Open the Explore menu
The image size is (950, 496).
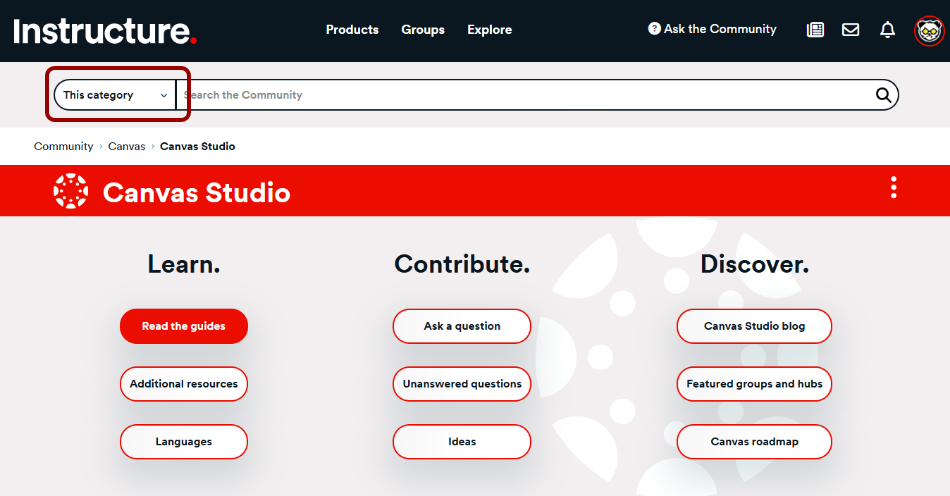point(490,30)
